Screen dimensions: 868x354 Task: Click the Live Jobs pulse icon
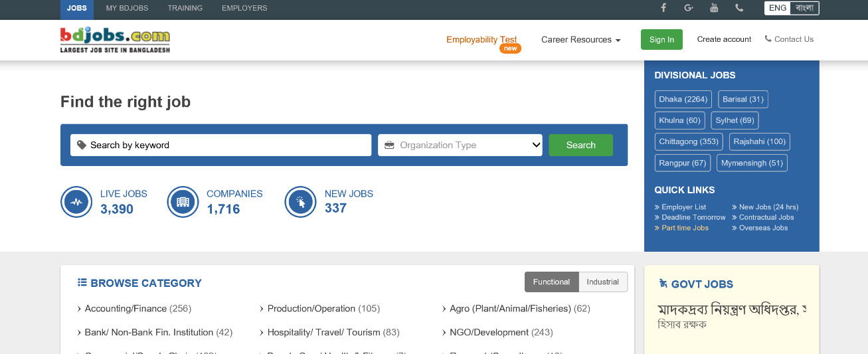tap(76, 202)
